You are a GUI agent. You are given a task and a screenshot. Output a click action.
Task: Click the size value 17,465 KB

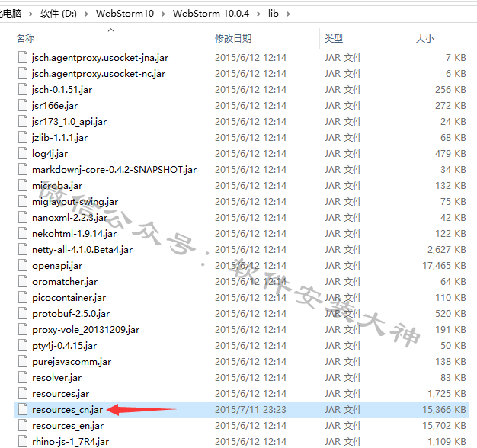[x=444, y=266]
